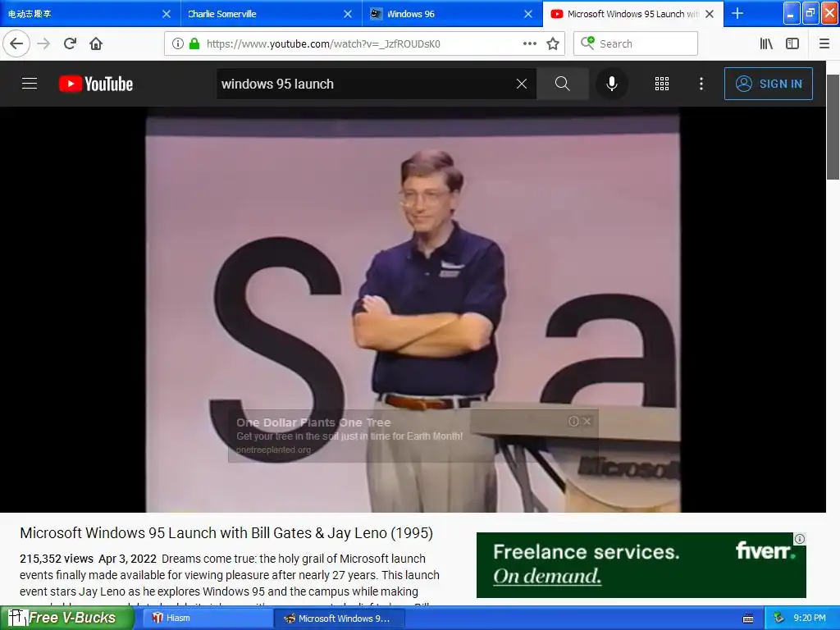Click the browser Search box

636,43
